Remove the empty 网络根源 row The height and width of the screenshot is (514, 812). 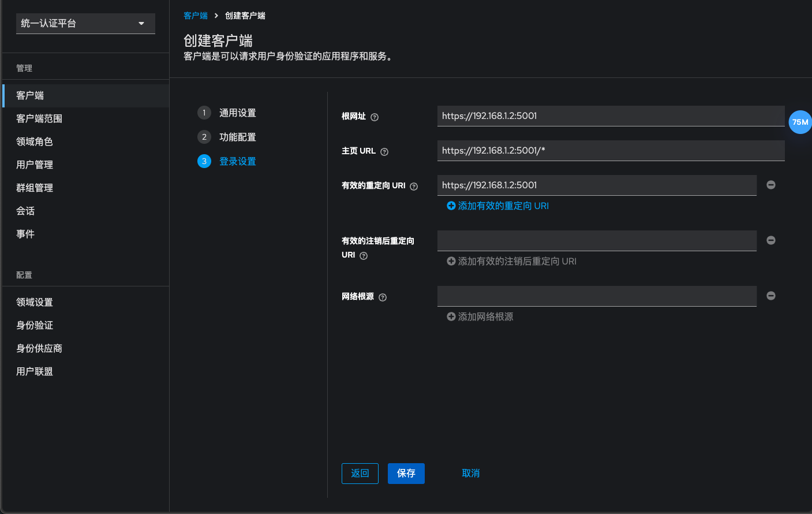point(770,296)
